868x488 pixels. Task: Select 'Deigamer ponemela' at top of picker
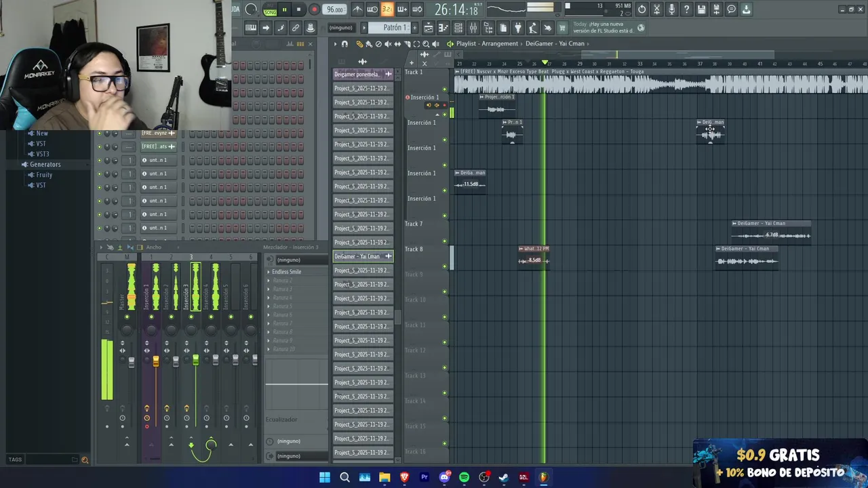363,74
